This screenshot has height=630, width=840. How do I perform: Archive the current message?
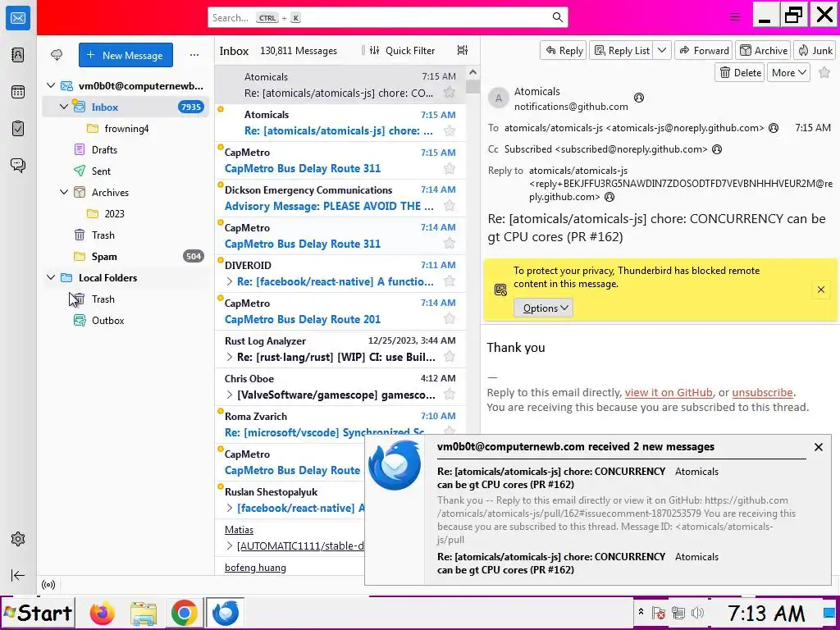pos(764,50)
